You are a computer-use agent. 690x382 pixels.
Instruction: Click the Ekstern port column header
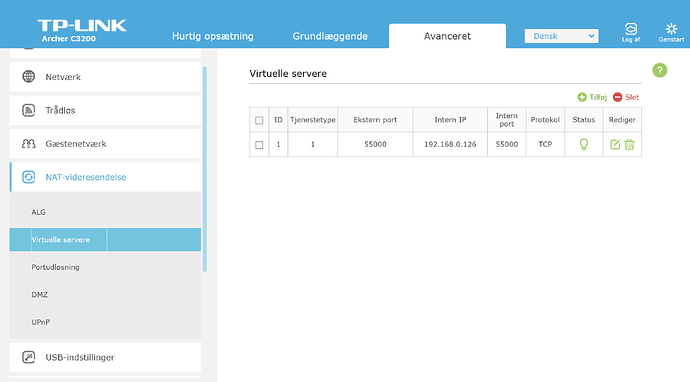tap(375, 120)
